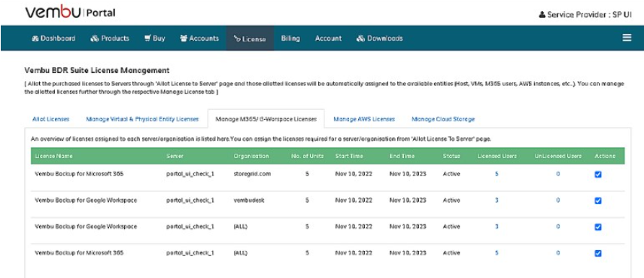Click the Products cubes icon
Image resolution: width=644 pixels, height=278 pixels.
(x=95, y=38)
